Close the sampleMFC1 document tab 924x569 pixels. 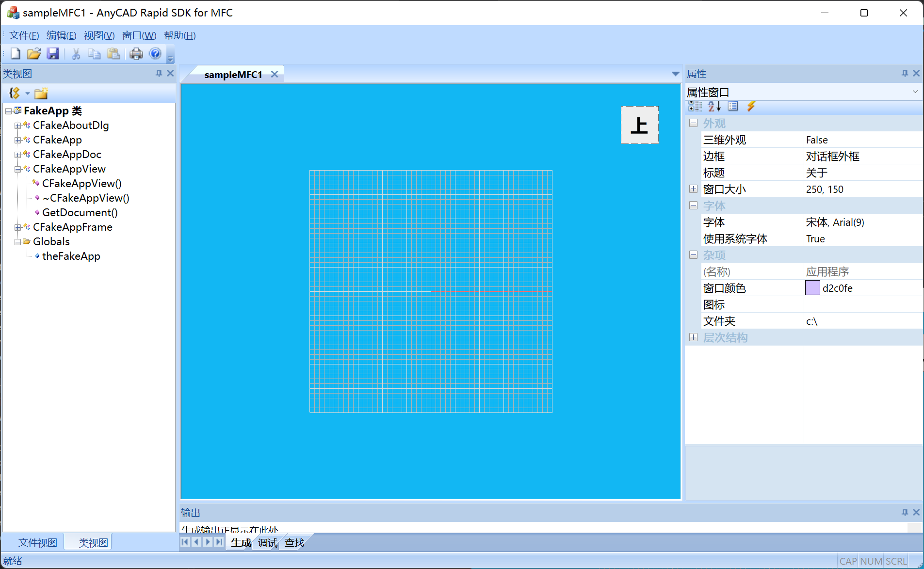click(x=275, y=74)
